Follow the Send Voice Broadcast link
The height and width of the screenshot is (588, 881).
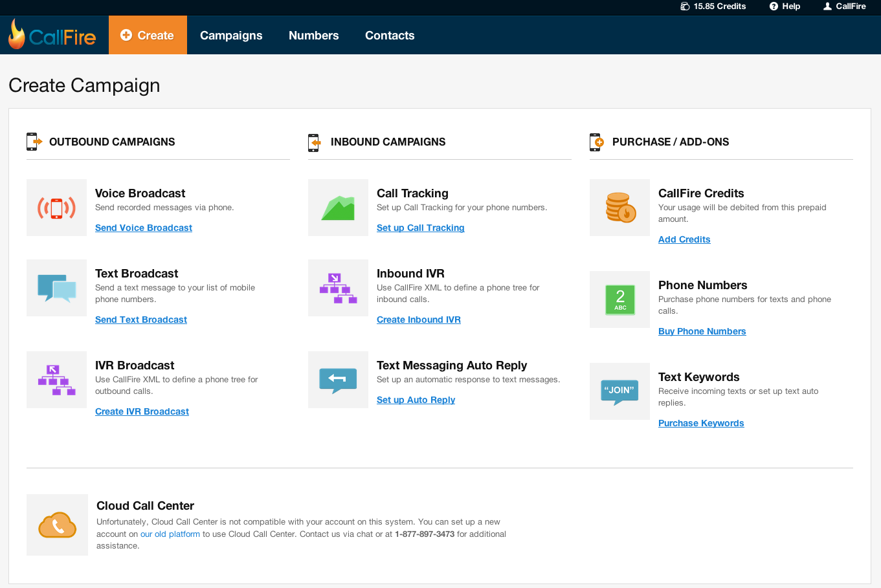pyautogui.click(x=144, y=228)
